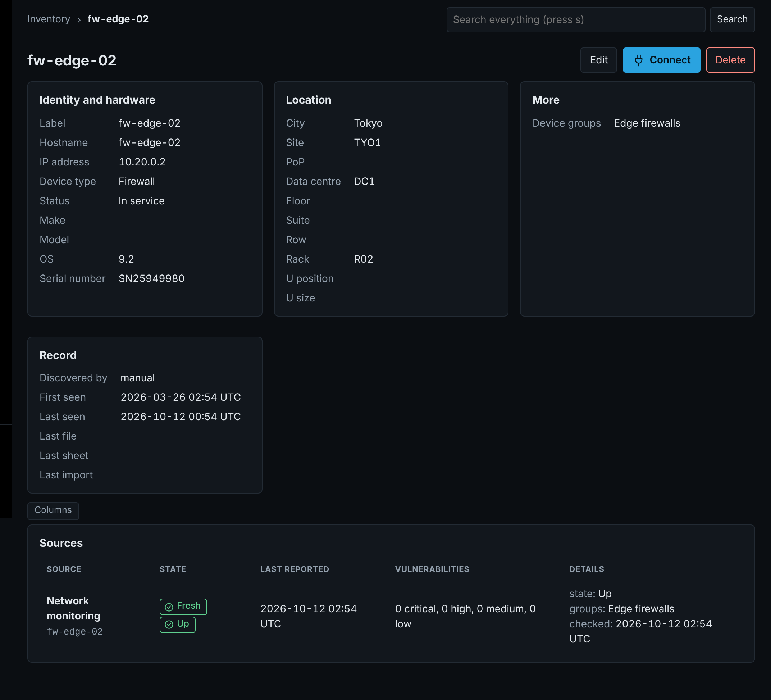Screen dimensions: 771x700
Task: Click the plug icon on Connect button
Action: click(638, 60)
